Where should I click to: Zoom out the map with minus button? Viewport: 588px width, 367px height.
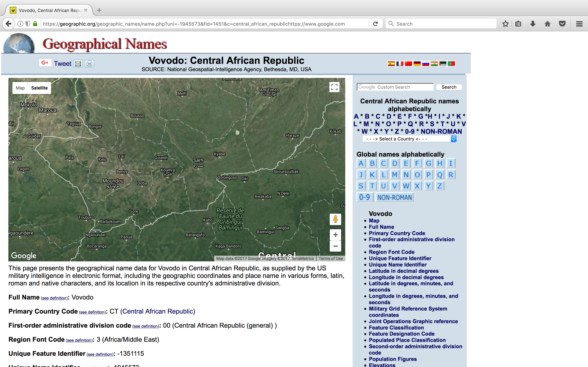coord(335,246)
